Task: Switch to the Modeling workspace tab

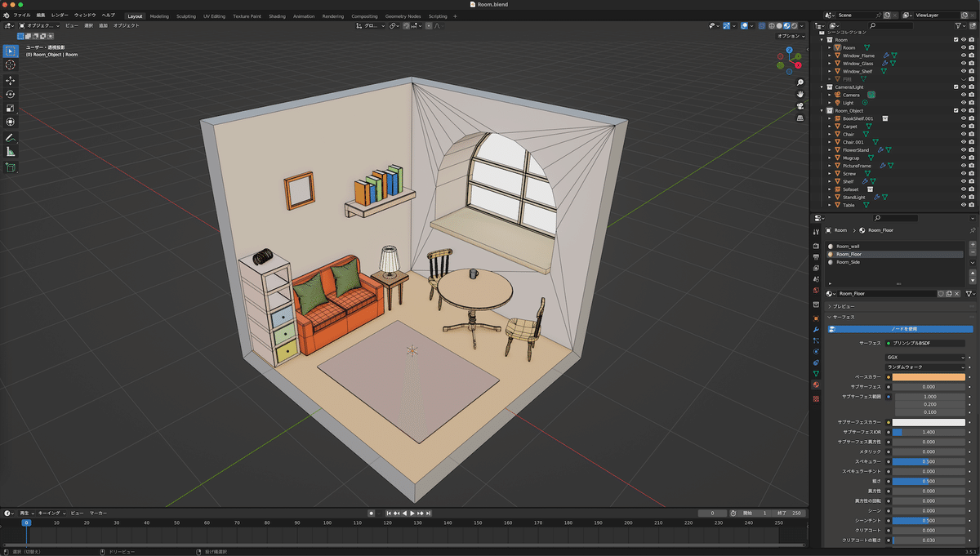Action: (x=159, y=16)
